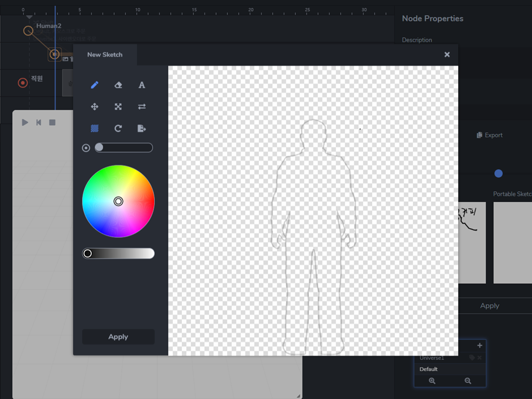Viewport: 532px width, 399px height.
Task: Click the Description label in Node Properties
Action: click(x=417, y=40)
